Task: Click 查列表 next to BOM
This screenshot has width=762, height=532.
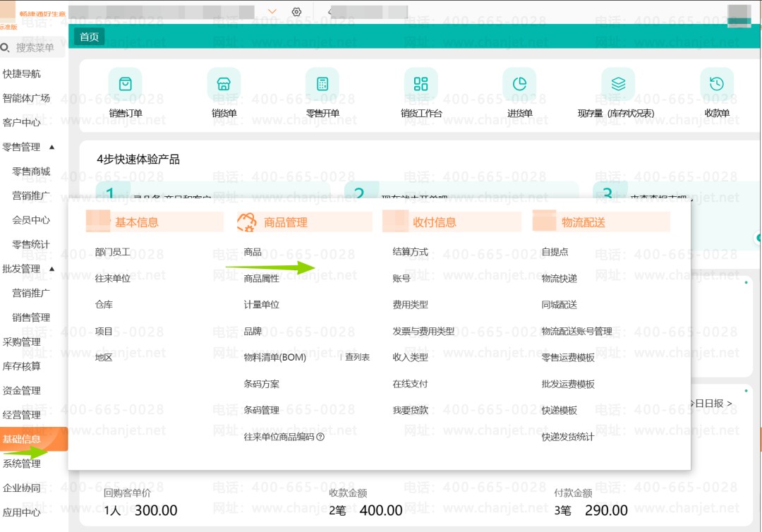Action: point(357,358)
